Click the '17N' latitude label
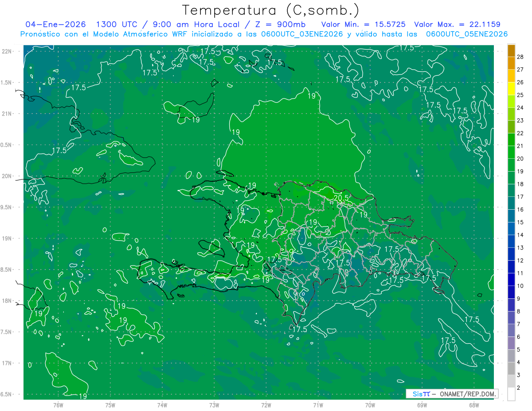This screenshot has width=532, height=411. 7,363
